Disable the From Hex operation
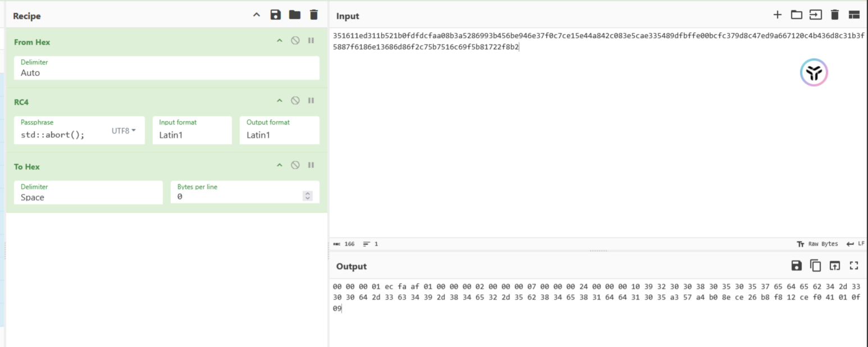The width and height of the screenshot is (868, 347). click(x=295, y=41)
